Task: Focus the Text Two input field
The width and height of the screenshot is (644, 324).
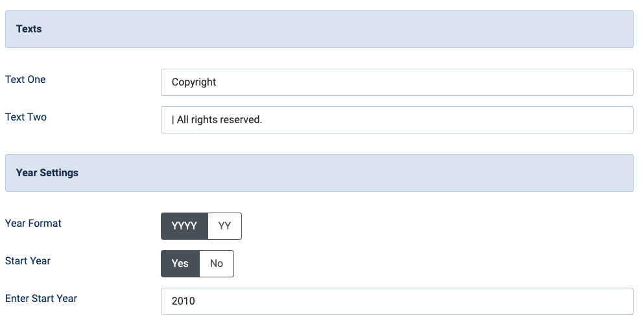Action: [x=397, y=120]
